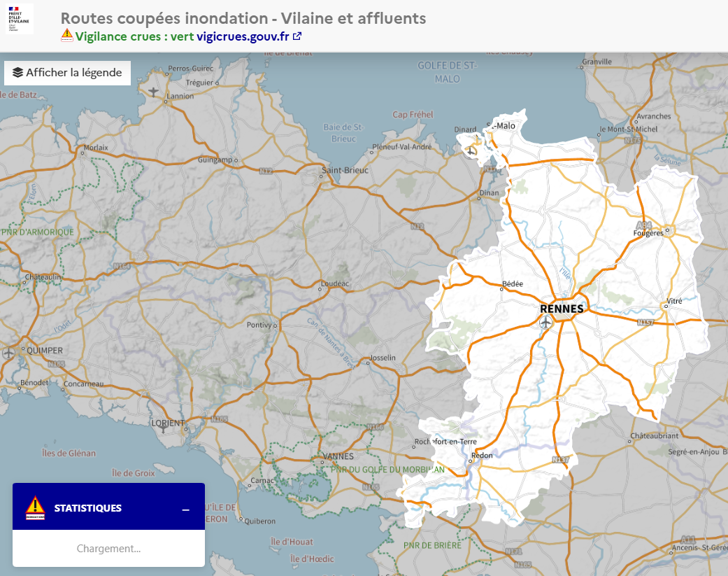Click the Pontivy label on map
The width and height of the screenshot is (728, 576).
click(x=259, y=325)
